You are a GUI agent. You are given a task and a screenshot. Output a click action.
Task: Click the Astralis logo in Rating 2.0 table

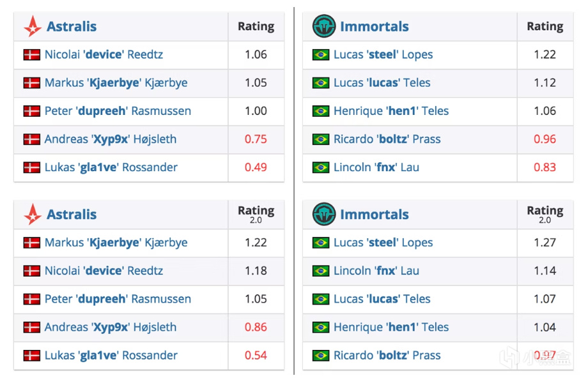(33, 215)
